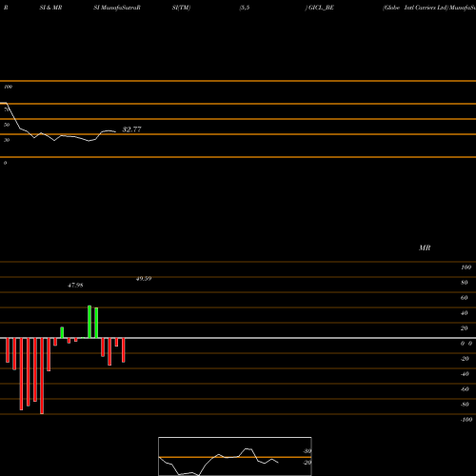Click the MR axis label -60
The width and height of the screenshot is (476, 476).
[465, 389]
